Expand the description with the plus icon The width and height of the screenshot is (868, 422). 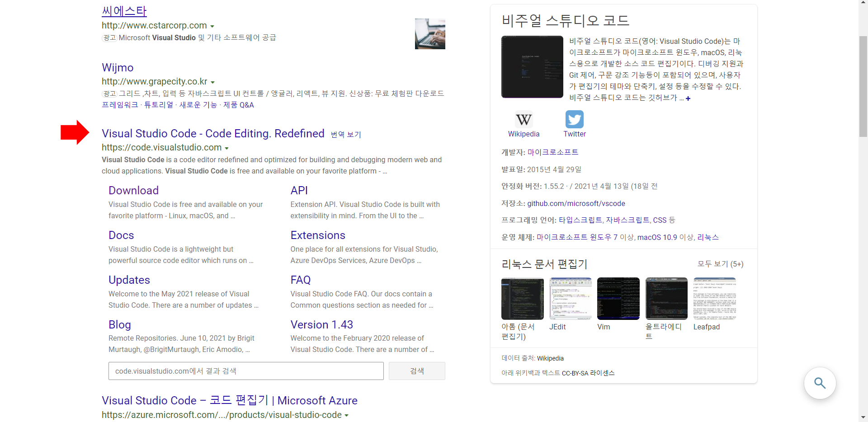pyautogui.click(x=688, y=98)
